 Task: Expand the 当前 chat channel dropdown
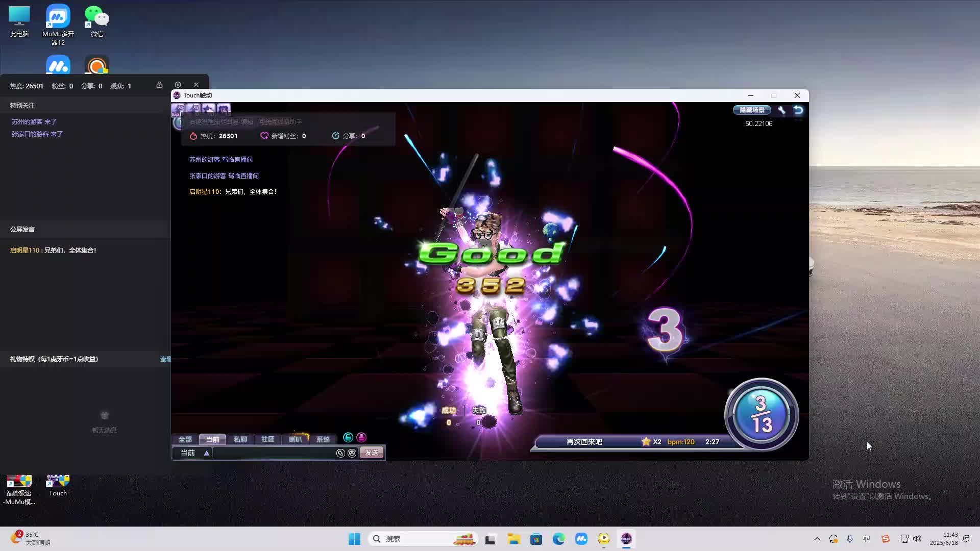pos(207,453)
